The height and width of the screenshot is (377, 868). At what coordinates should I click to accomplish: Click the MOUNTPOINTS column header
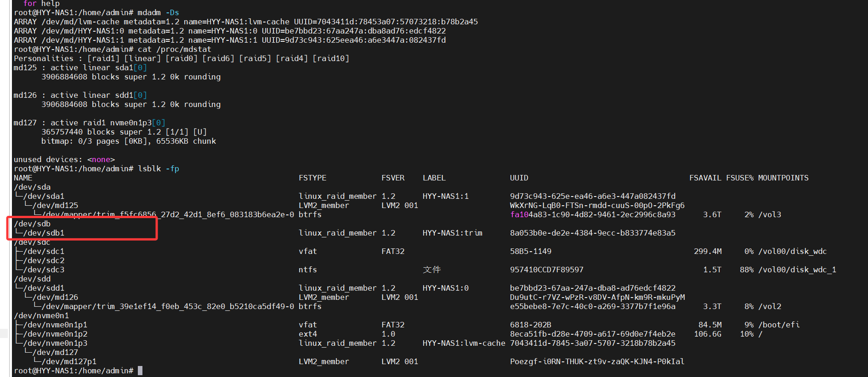point(783,178)
